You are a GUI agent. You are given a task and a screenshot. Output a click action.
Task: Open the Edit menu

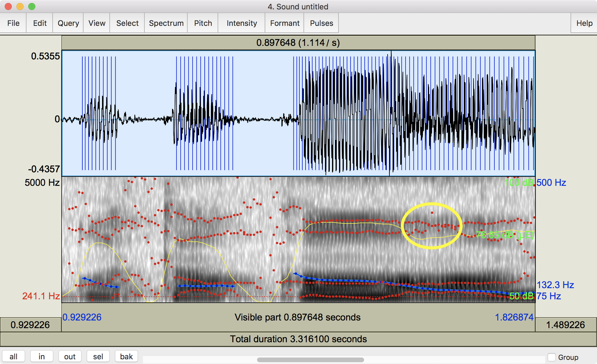pyautogui.click(x=40, y=23)
